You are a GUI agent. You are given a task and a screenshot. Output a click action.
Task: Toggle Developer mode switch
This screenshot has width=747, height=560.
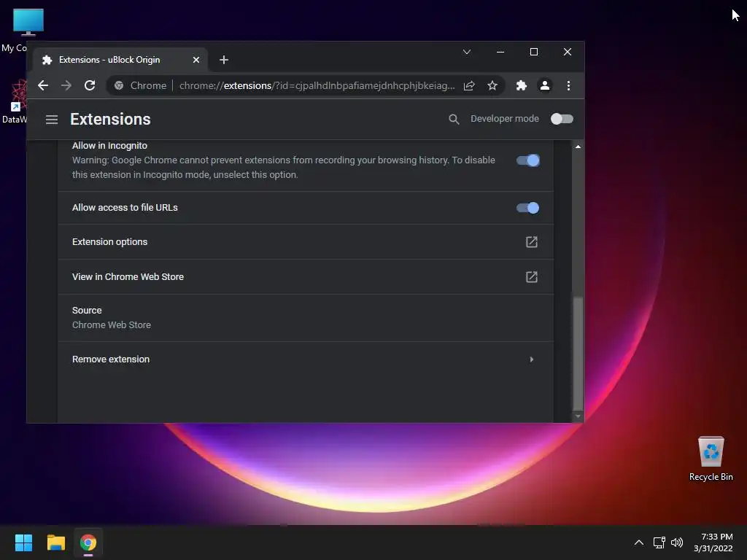(x=562, y=119)
